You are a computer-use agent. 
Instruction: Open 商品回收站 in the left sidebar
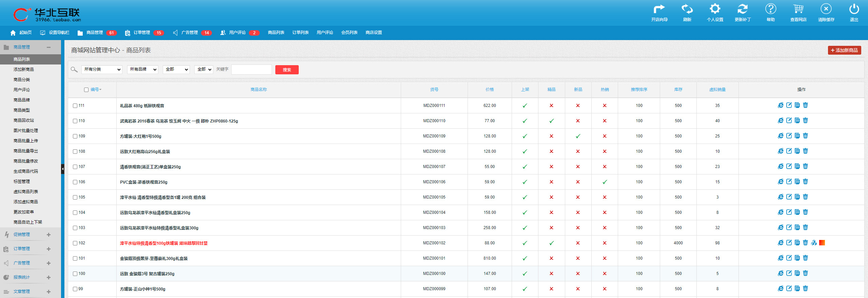pyautogui.click(x=24, y=120)
